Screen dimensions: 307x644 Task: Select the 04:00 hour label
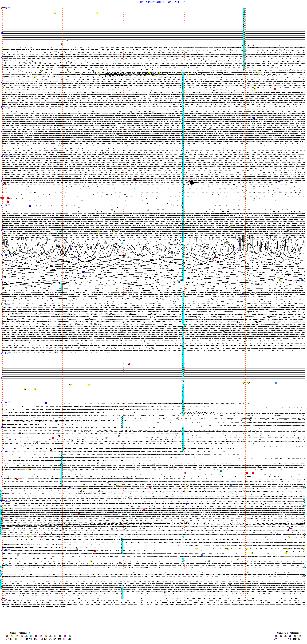click(x=8, y=107)
